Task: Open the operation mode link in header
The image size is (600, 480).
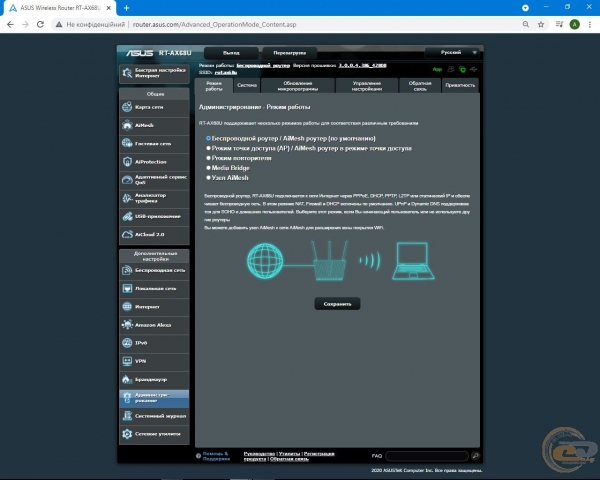Action: point(263,65)
